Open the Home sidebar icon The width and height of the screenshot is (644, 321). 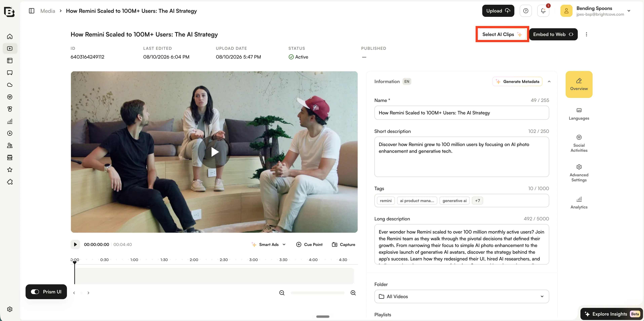click(x=10, y=36)
